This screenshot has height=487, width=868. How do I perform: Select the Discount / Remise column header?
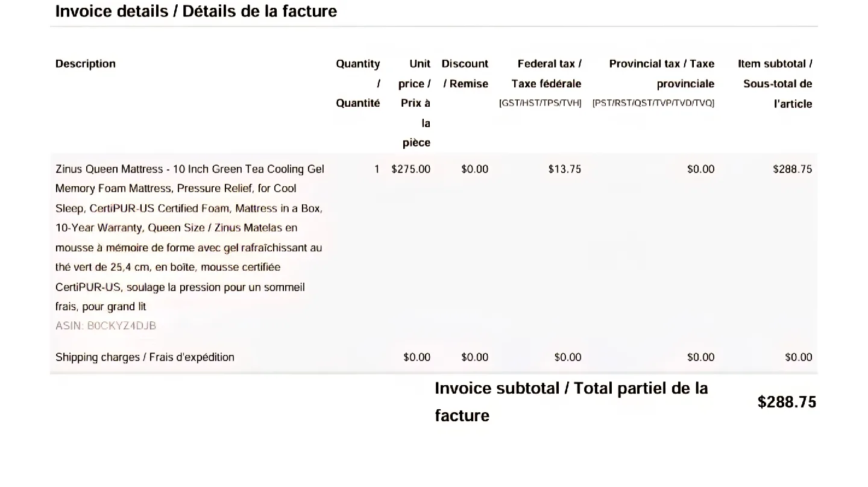465,74
